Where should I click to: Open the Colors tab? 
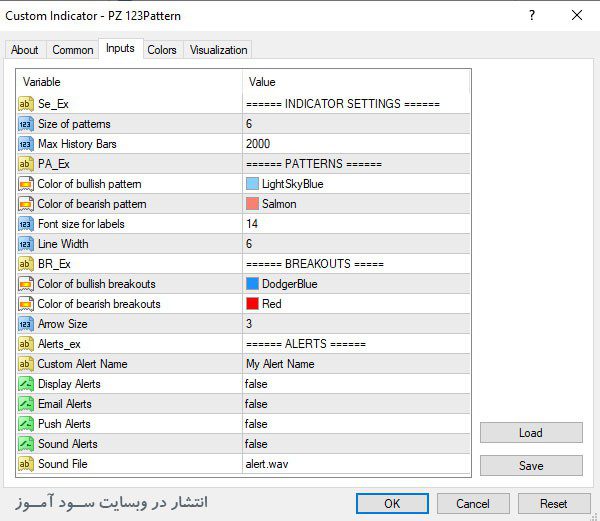pyautogui.click(x=162, y=50)
